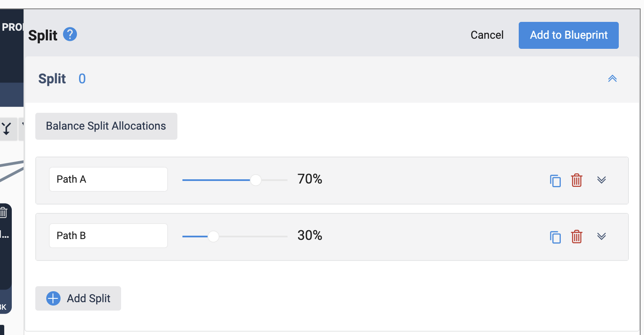Click Balance Split Allocations button
The image size is (644, 335).
pyautogui.click(x=106, y=126)
